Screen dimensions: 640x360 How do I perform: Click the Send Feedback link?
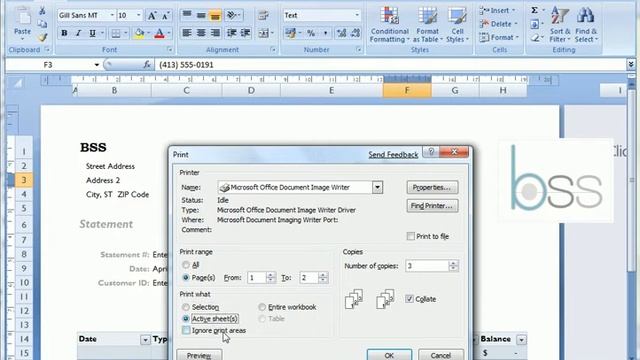tap(393, 155)
